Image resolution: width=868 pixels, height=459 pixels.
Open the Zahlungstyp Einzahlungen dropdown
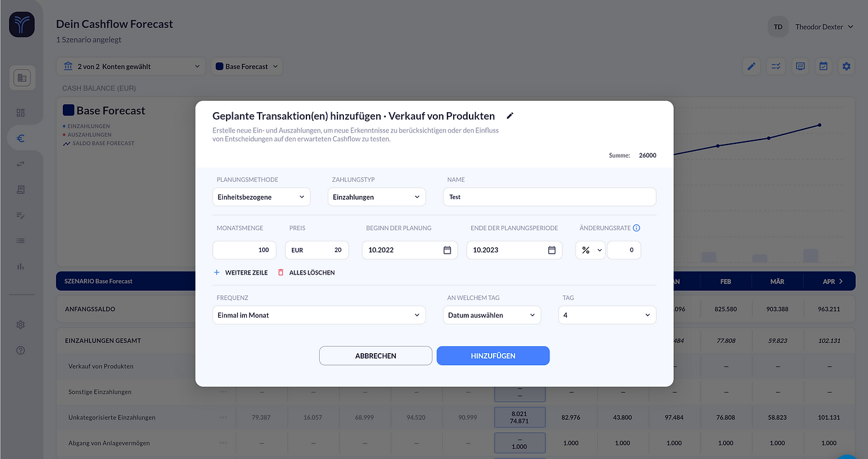[x=376, y=197]
